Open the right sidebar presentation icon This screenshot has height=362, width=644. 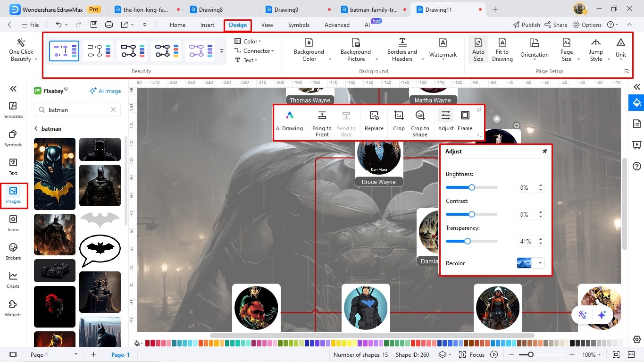[x=637, y=145]
